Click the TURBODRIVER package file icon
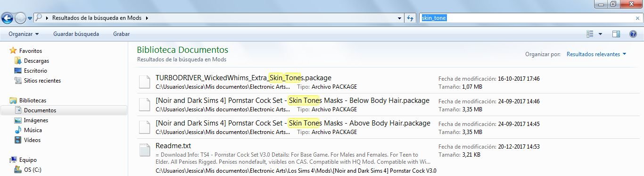644x176 pixels. pyautogui.click(x=144, y=82)
